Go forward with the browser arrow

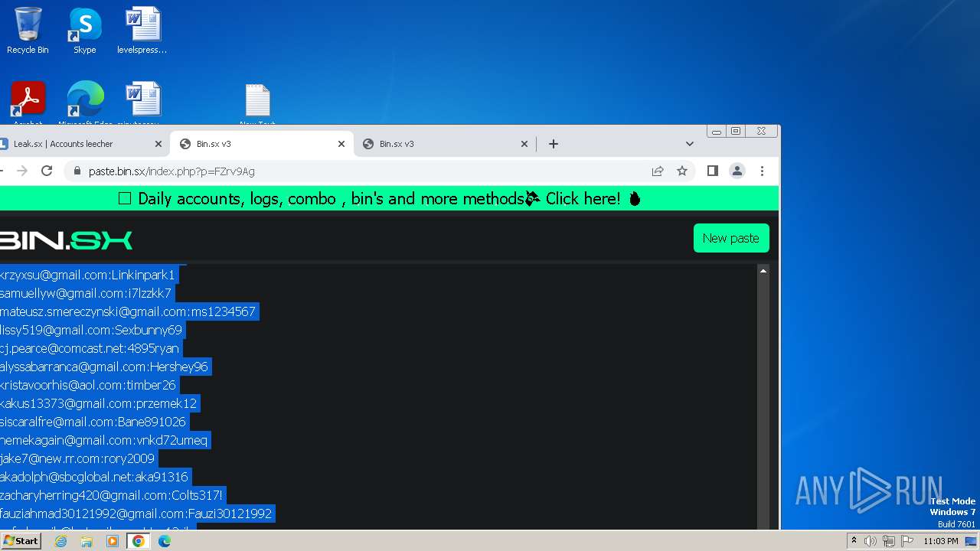21,171
